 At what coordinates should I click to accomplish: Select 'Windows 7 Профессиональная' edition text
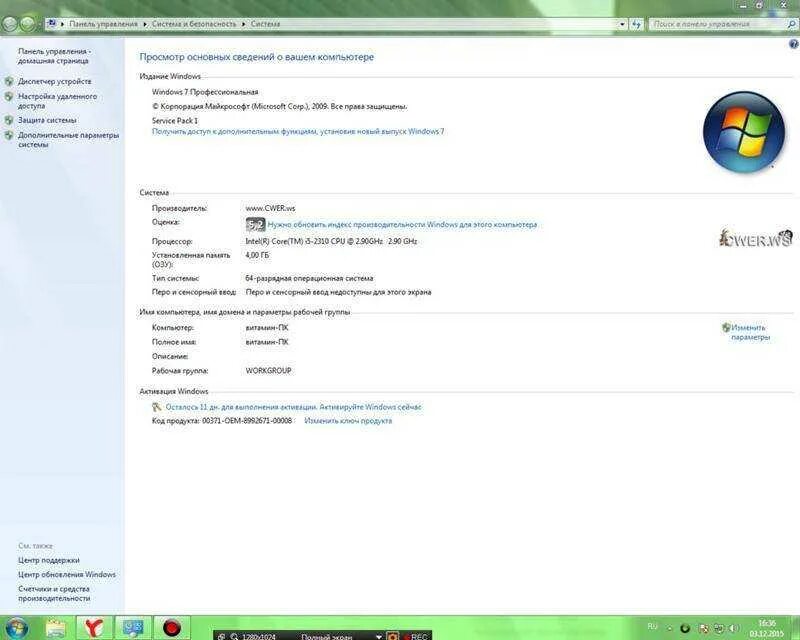(x=205, y=92)
